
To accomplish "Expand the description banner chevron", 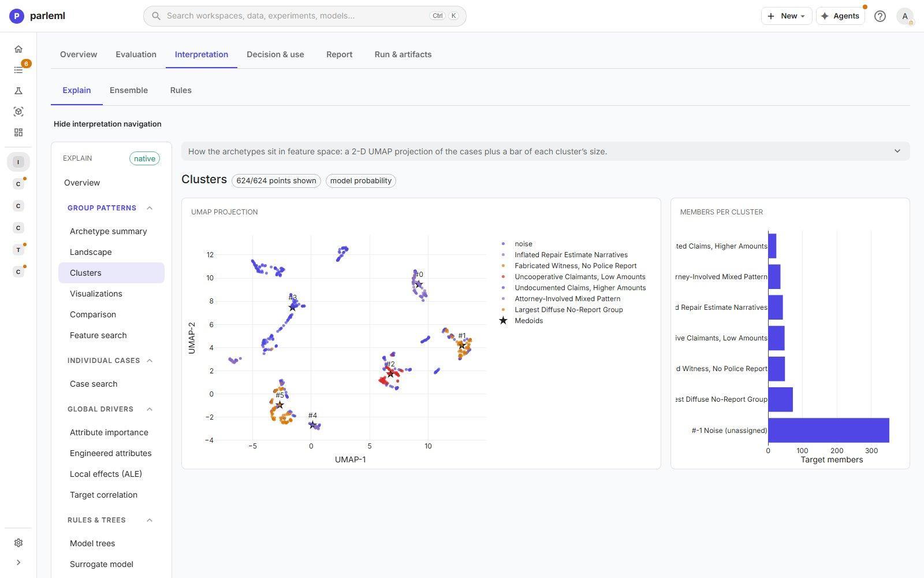I will click(x=897, y=151).
